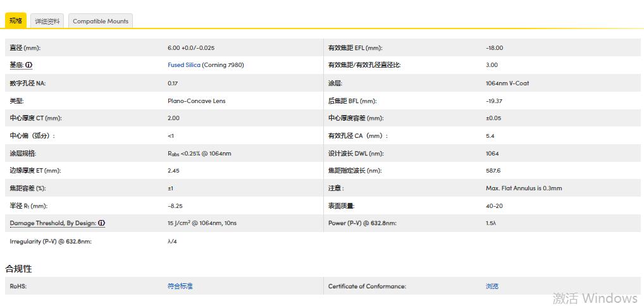Screen dimensions: 644x306
Task: Click the 基底 label
Action: 16,65
